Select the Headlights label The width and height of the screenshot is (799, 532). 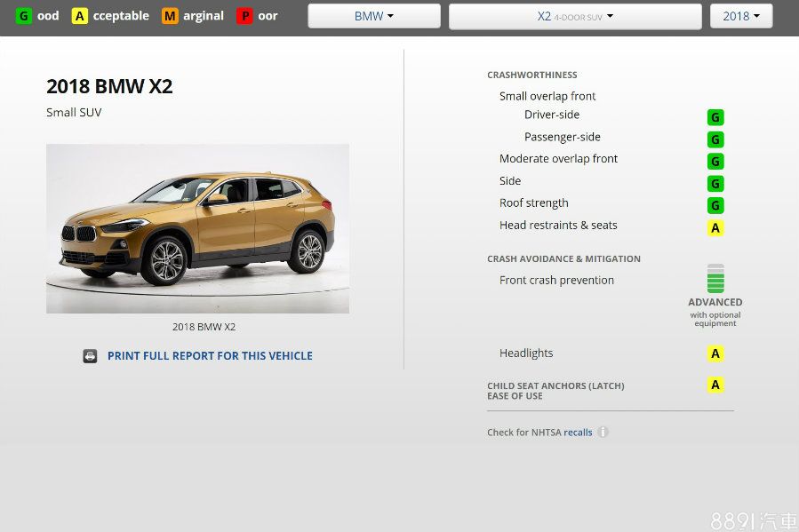tap(526, 353)
